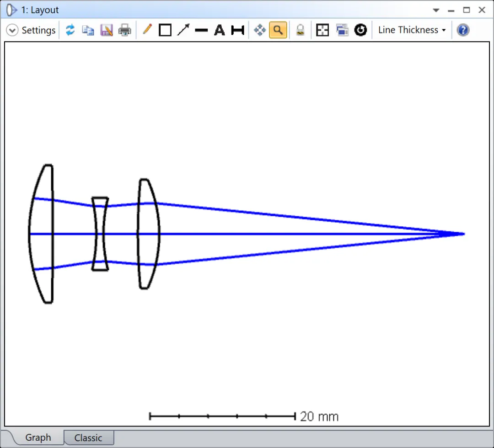
Task: Switch to the Classic tab
Action: point(88,437)
